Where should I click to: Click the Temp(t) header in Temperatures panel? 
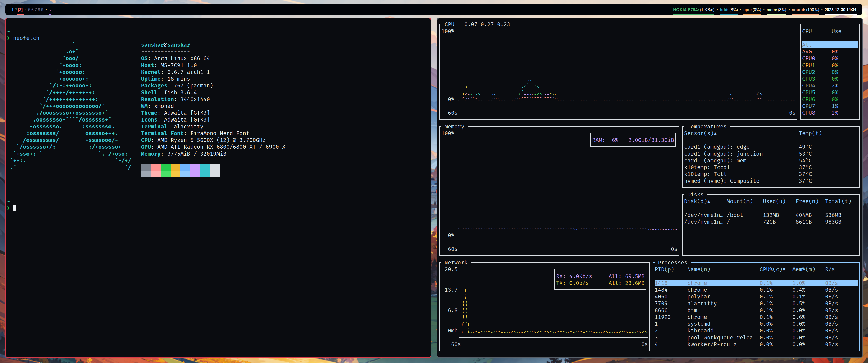tap(810, 133)
